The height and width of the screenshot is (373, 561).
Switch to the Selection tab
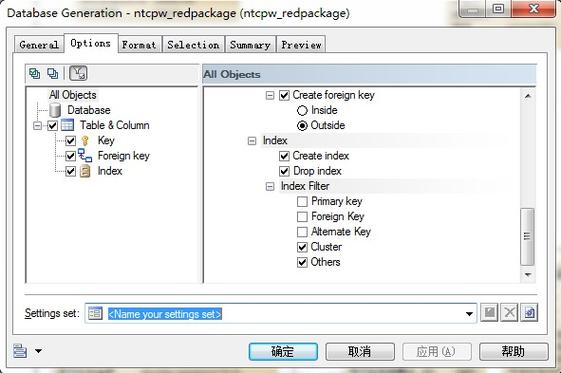pyautogui.click(x=193, y=45)
